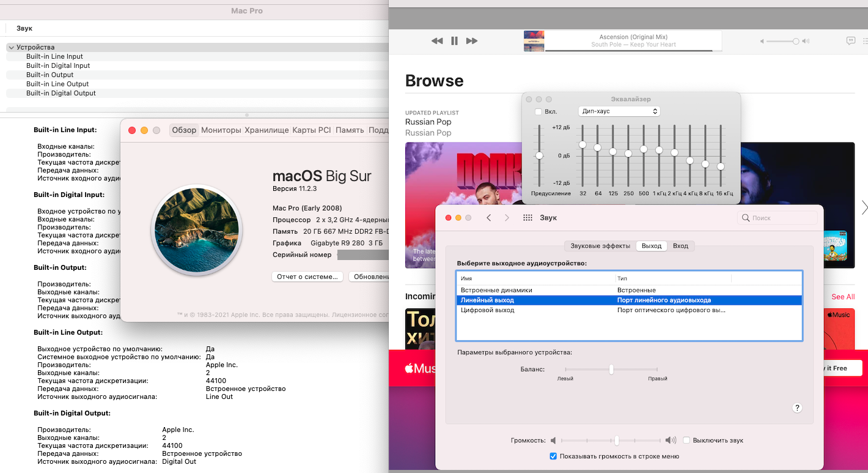This screenshot has height=473, width=868.
Task: Advance the Browse carousel with right chevron
Action: pos(864,207)
